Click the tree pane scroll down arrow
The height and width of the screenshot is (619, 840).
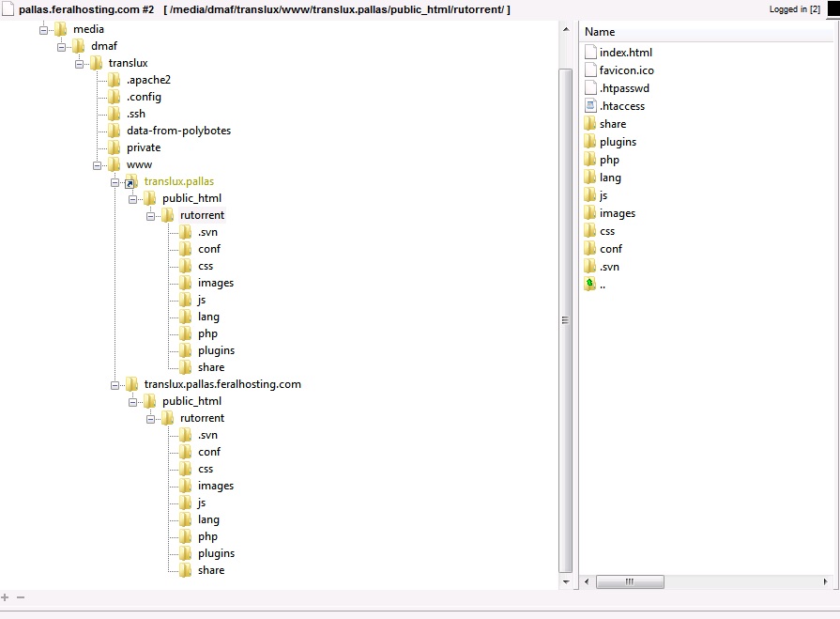(566, 582)
